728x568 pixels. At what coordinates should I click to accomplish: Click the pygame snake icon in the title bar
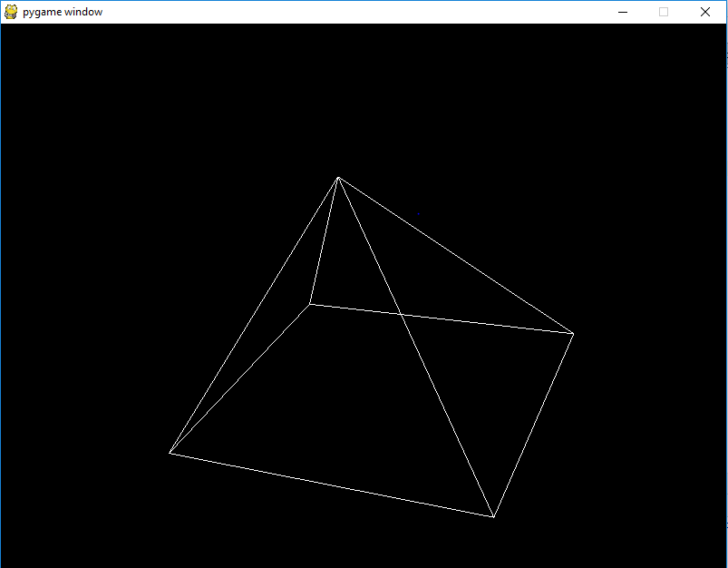[9, 12]
